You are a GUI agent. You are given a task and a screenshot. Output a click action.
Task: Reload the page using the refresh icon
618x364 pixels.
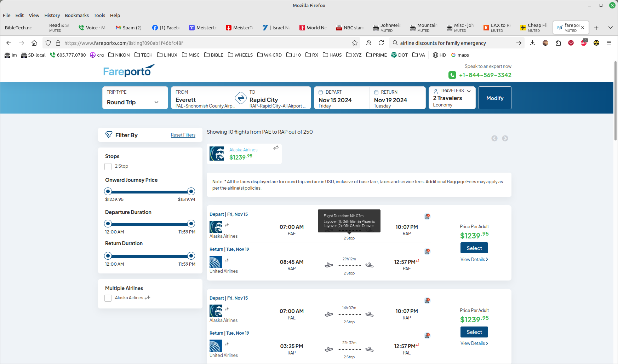point(381,43)
